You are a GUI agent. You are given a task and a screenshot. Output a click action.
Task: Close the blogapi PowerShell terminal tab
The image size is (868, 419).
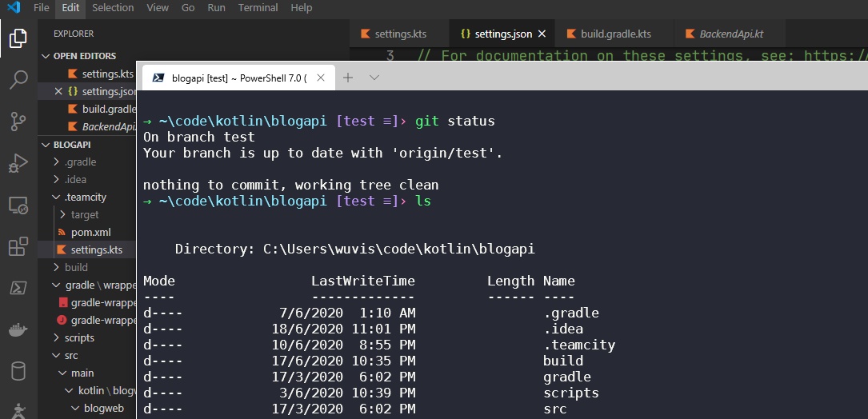[321, 78]
